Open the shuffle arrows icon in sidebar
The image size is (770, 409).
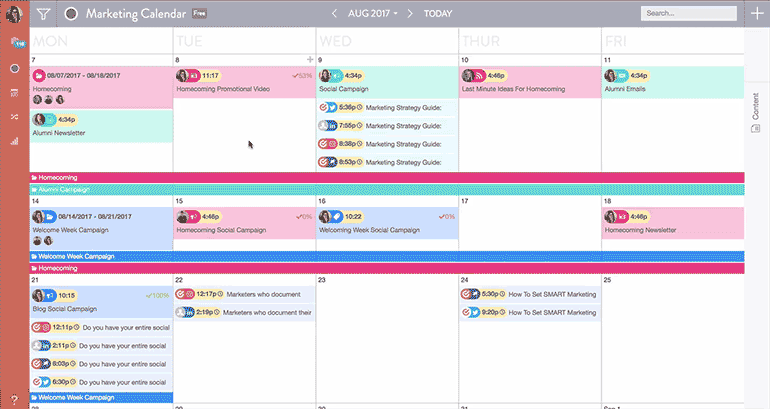[x=15, y=117]
